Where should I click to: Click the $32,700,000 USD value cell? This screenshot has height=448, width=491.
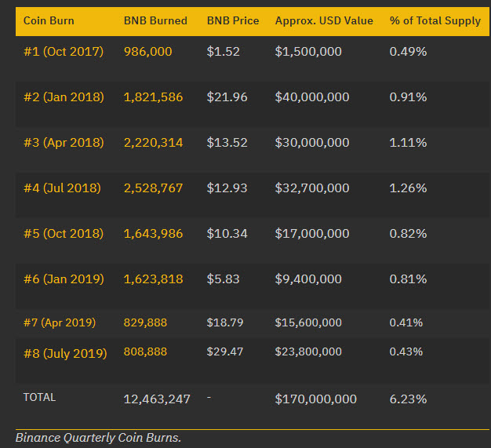tap(312, 188)
